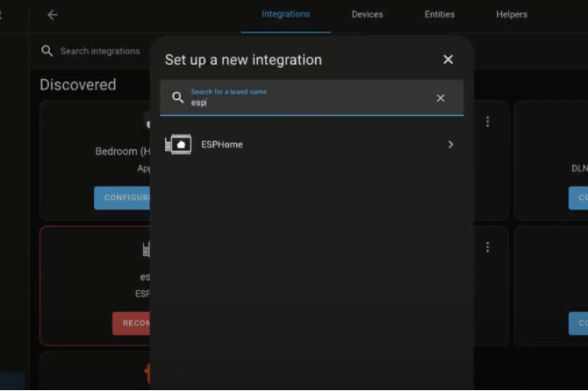This screenshot has height=391, width=588.
Task: Click the ESPHome chip logo icon
Action: pos(178,144)
